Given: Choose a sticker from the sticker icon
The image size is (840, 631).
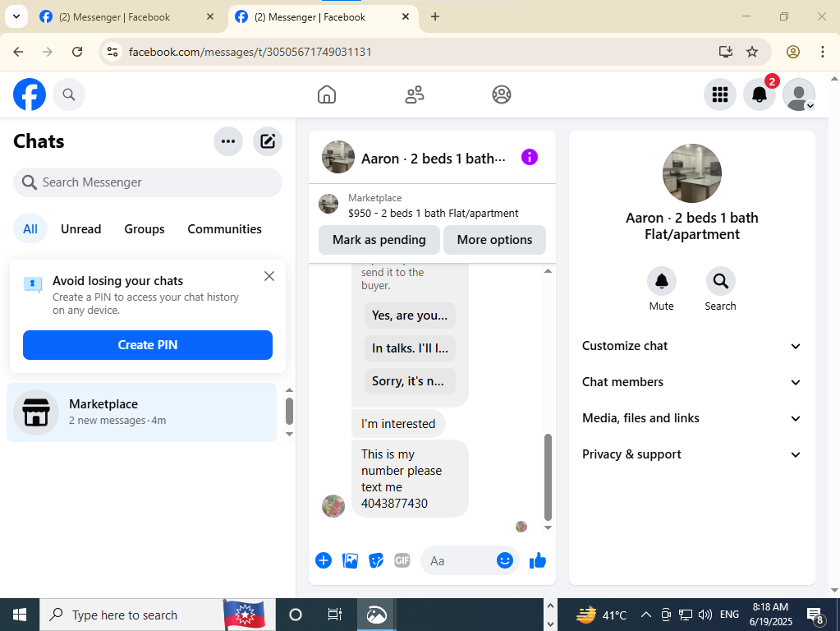Looking at the screenshot, I should [376, 561].
